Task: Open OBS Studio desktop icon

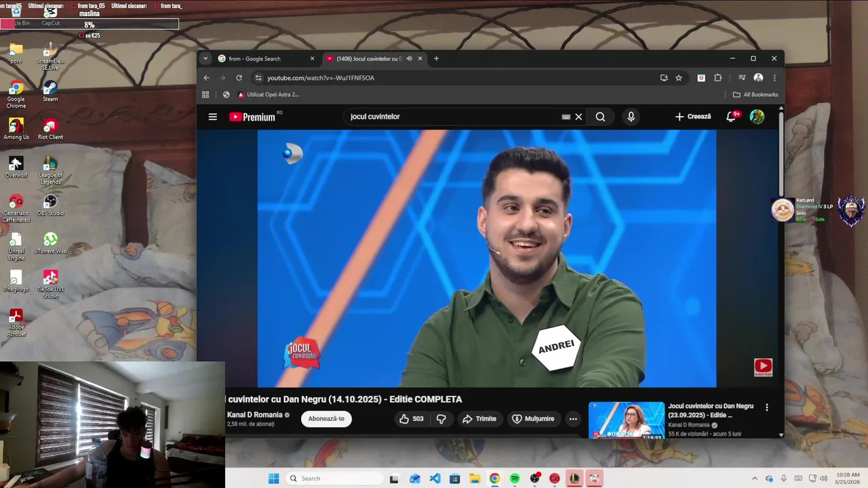Action: point(50,205)
